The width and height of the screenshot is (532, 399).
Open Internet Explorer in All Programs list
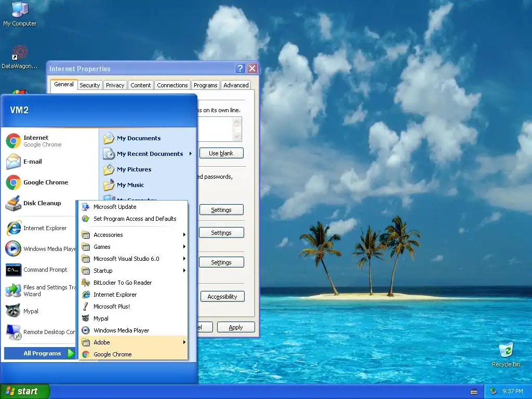click(x=134, y=295)
